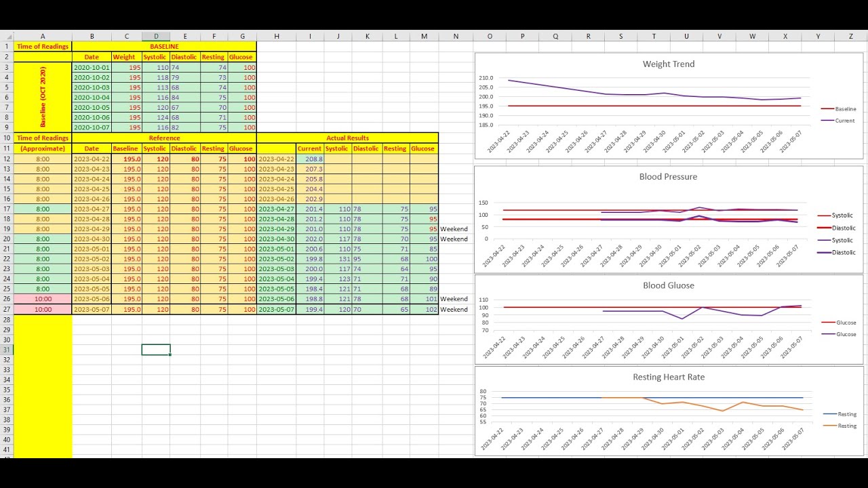Click the red 'Glucose' legend entry in Blood Glucose
868x488 pixels.
[x=839, y=323]
